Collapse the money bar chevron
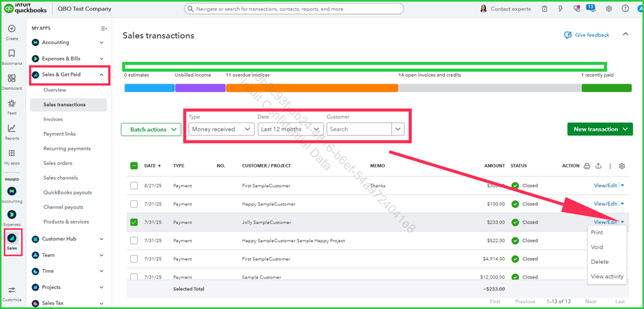This screenshot has height=309, width=644. tap(625, 34)
